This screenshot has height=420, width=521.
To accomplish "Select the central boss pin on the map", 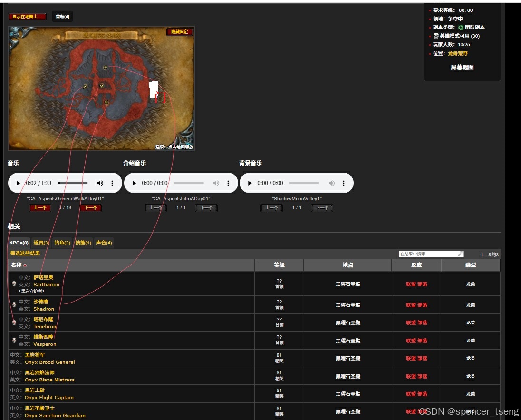I will click(x=102, y=86).
